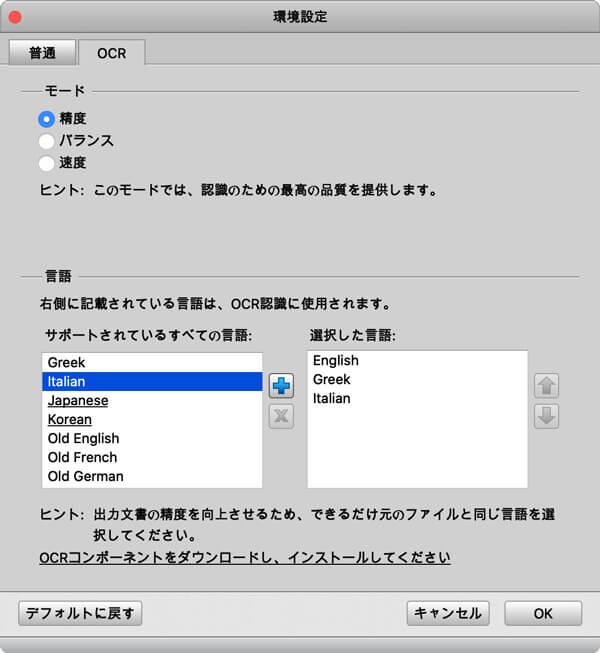Click the move-up arrow icon
Image resolution: width=600 pixels, height=653 pixels.
point(546,386)
